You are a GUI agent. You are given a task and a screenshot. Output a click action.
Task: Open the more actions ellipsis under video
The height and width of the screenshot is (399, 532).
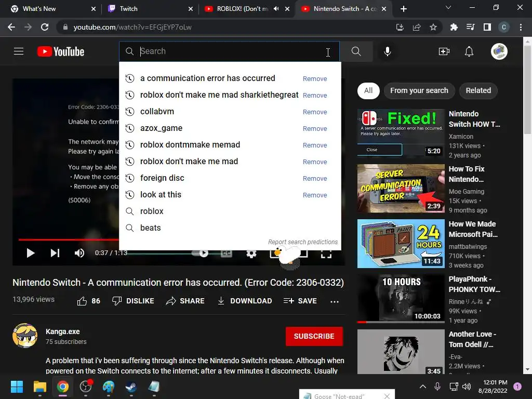335,302
